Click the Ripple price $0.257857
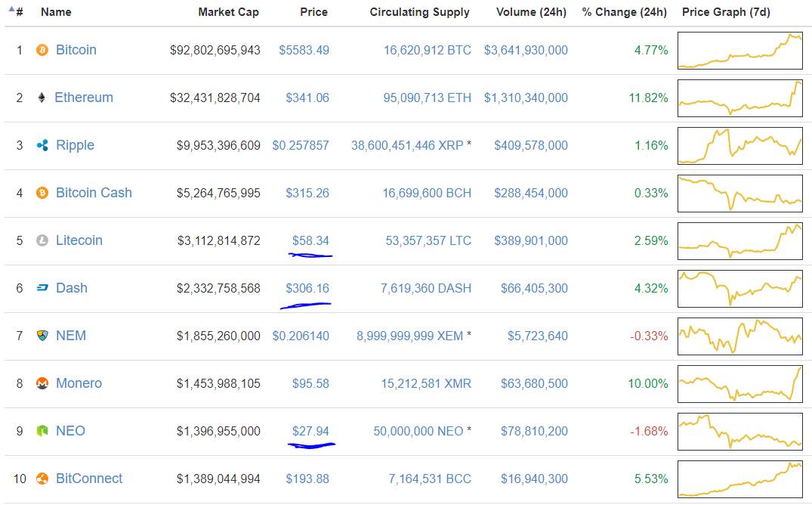The image size is (812, 505). 301,146
